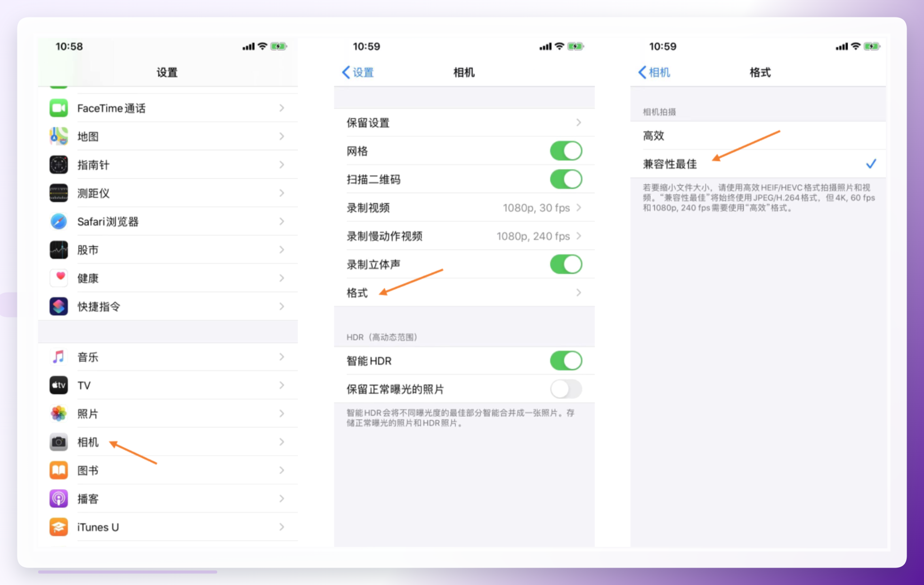Viewport: 924px width, 585px height.
Task: Tap the 健康 heart icon
Action: pos(58,278)
